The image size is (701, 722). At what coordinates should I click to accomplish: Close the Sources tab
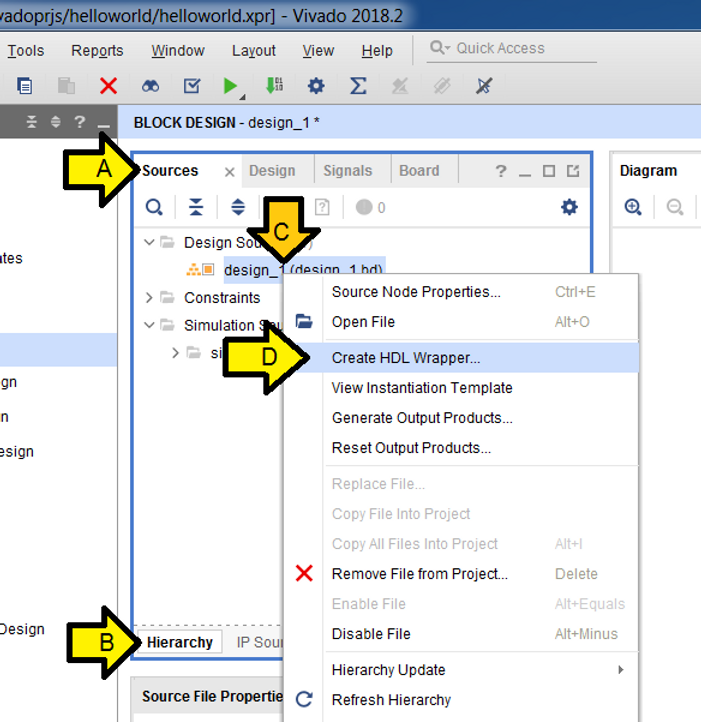coord(229,172)
